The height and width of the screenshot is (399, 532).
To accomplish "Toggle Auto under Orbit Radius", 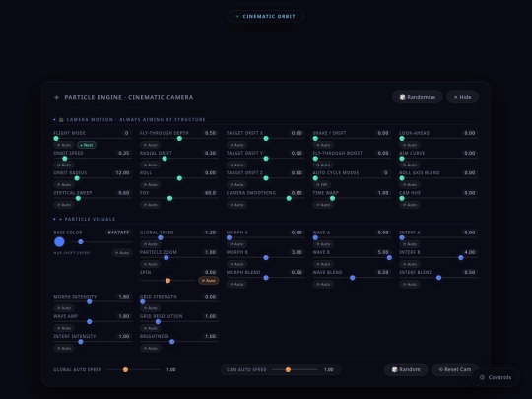I will click(64, 185).
